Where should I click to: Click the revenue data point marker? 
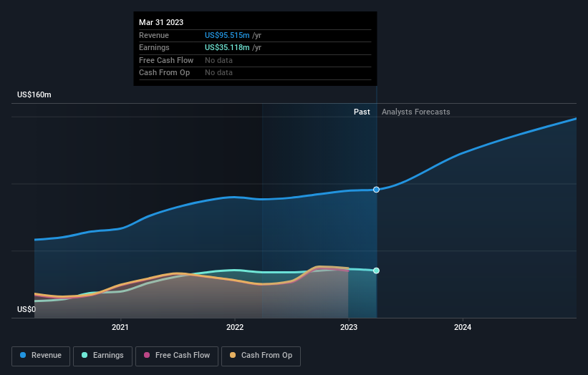click(376, 190)
